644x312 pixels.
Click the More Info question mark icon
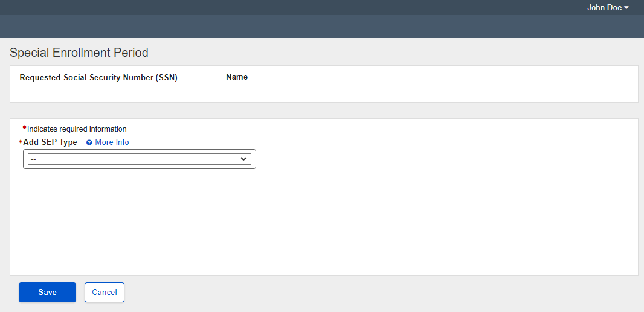coord(89,142)
